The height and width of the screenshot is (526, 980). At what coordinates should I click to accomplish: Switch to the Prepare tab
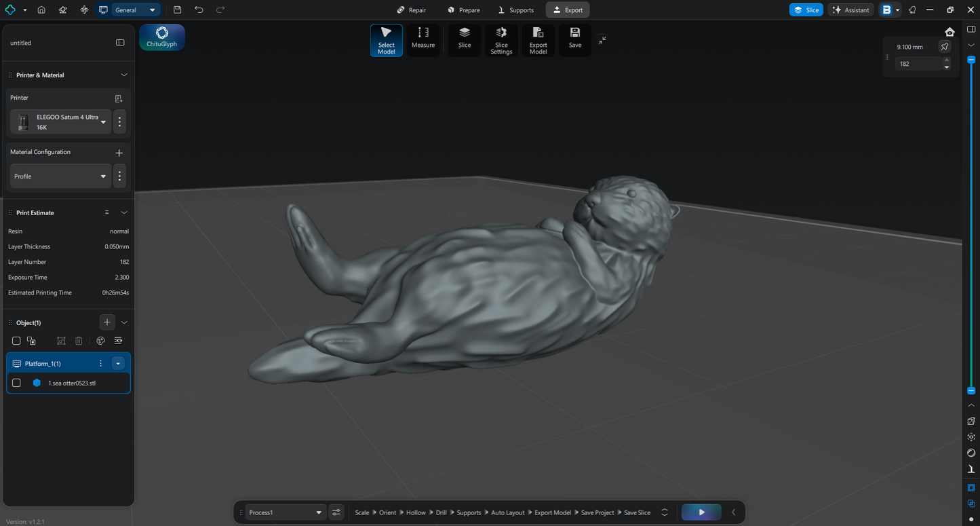point(464,10)
